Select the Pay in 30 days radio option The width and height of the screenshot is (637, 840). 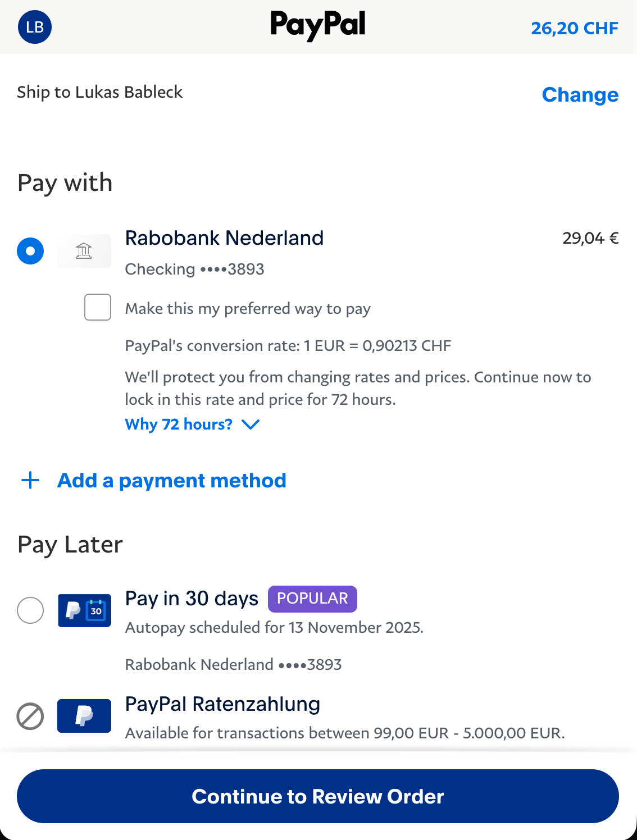click(x=30, y=610)
